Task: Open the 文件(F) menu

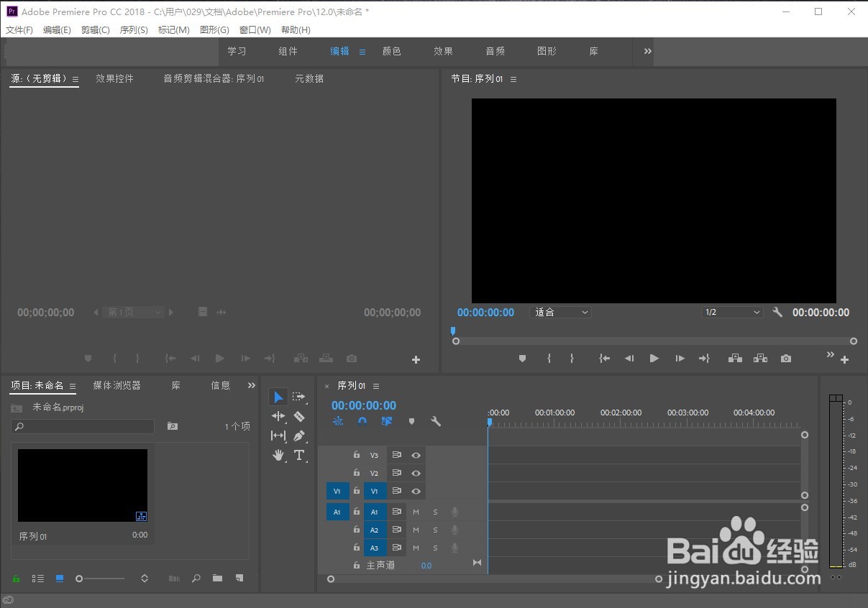Action: click(x=19, y=30)
